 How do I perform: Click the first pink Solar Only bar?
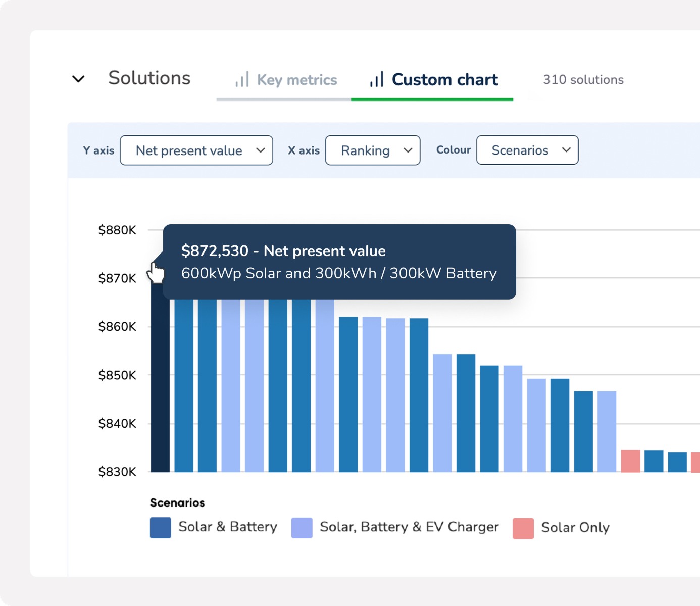630,461
